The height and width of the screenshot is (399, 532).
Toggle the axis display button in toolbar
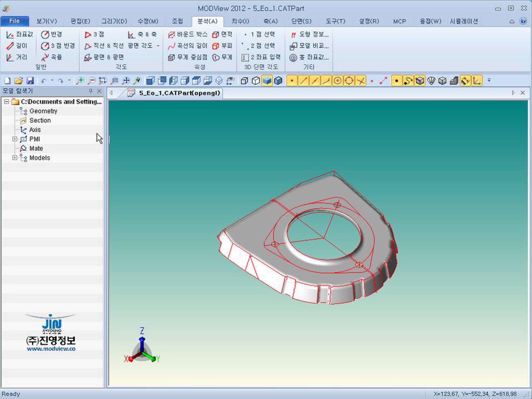477,80
